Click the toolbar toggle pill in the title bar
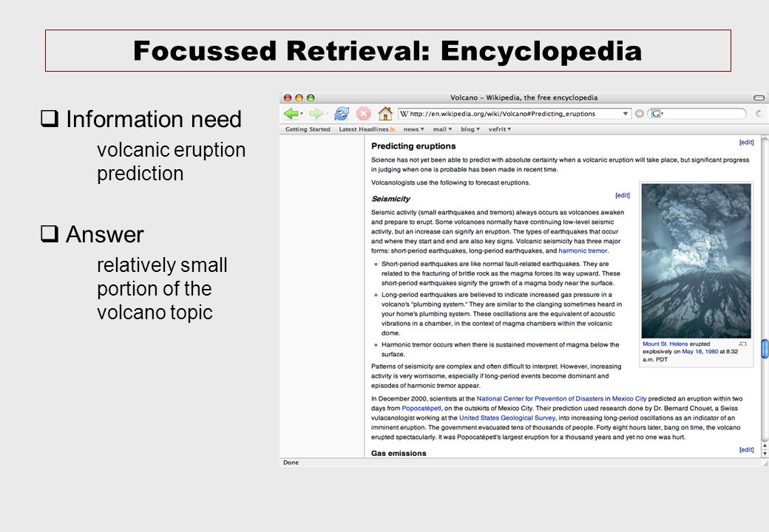 [x=759, y=98]
